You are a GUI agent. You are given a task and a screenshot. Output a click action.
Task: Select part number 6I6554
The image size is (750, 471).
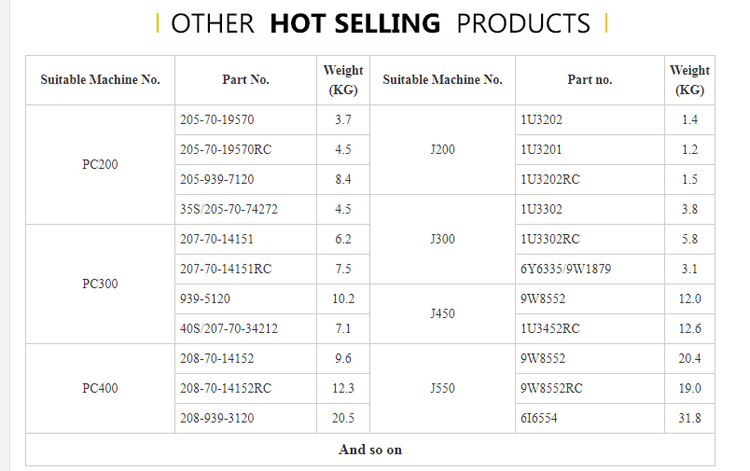tap(539, 418)
